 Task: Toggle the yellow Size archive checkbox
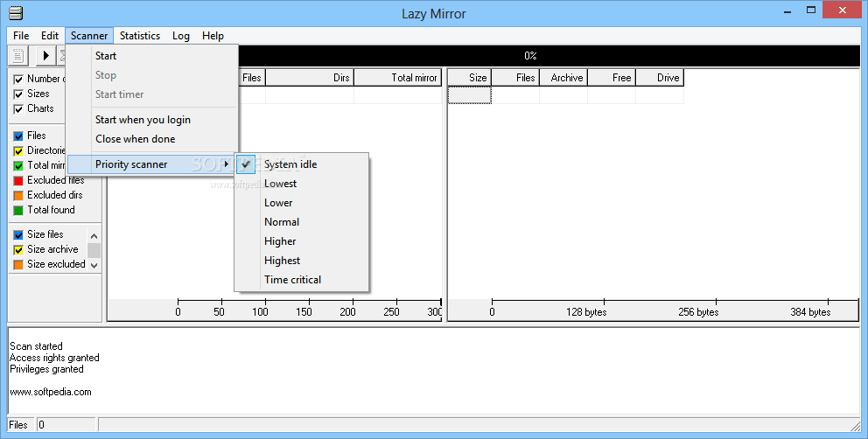(x=18, y=250)
